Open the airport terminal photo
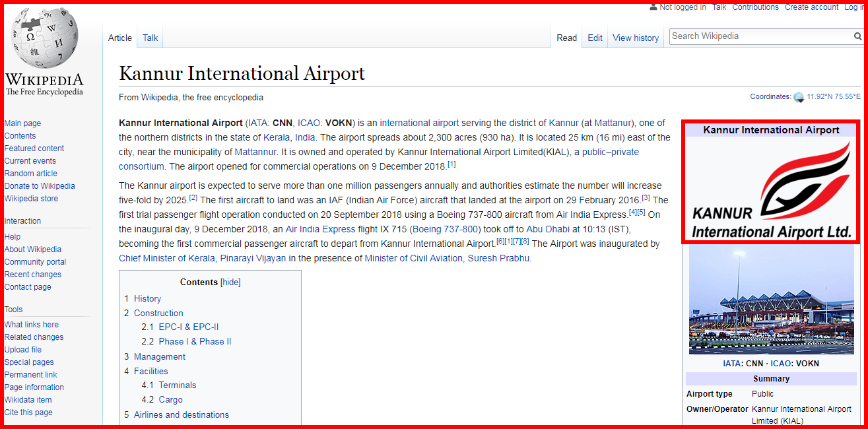 pyautogui.click(x=771, y=299)
